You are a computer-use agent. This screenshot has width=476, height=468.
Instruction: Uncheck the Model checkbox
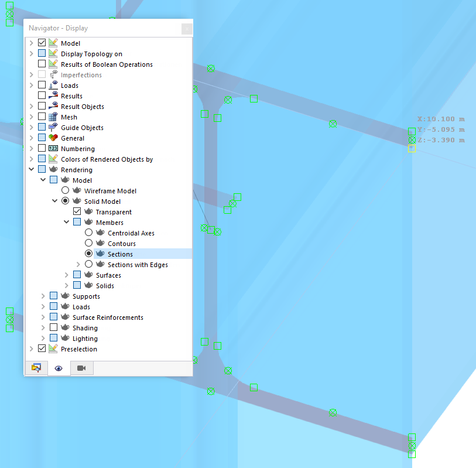click(42, 43)
